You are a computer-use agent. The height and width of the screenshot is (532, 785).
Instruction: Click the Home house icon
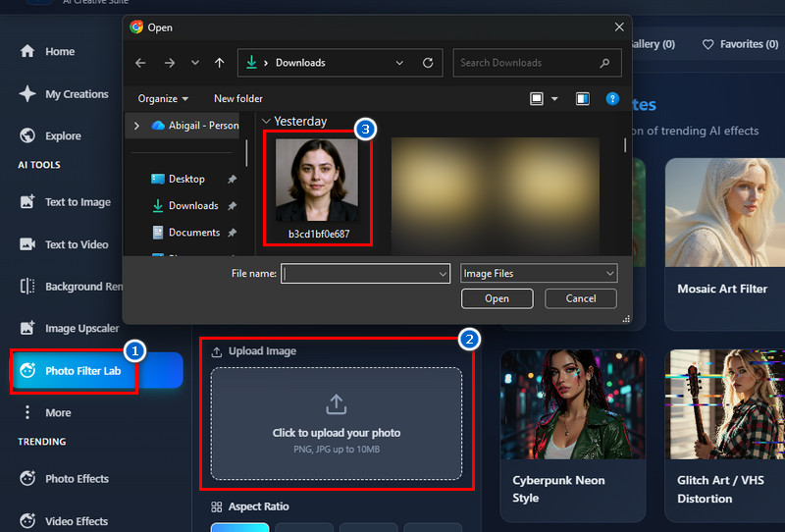click(x=27, y=51)
